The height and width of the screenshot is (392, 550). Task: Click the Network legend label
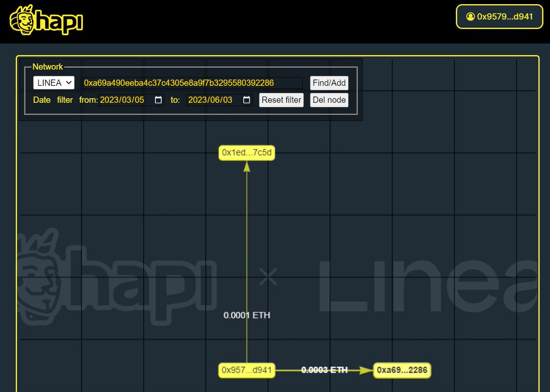[x=48, y=67]
